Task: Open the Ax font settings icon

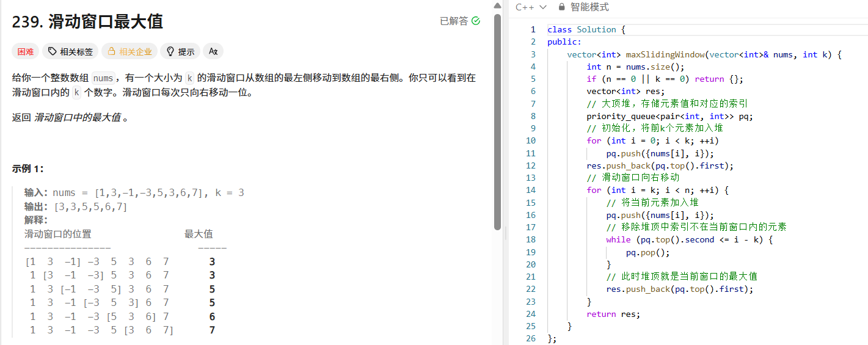Action: click(x=213, y=52)
